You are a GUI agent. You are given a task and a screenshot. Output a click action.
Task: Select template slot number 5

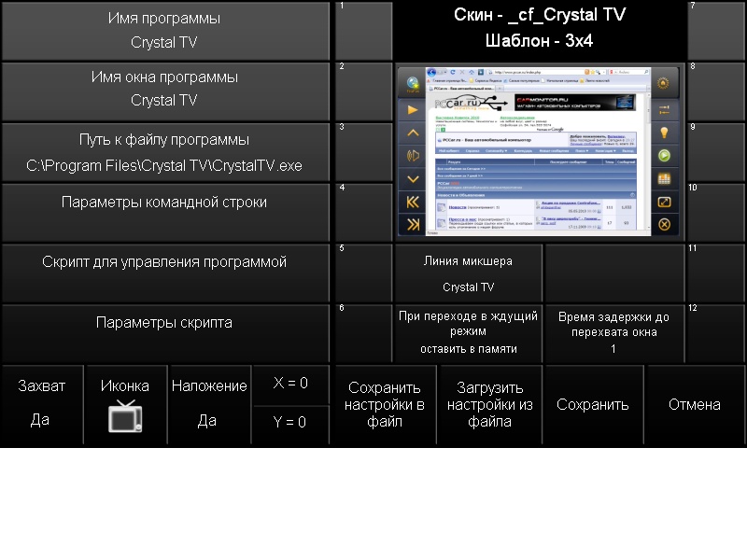363,273
